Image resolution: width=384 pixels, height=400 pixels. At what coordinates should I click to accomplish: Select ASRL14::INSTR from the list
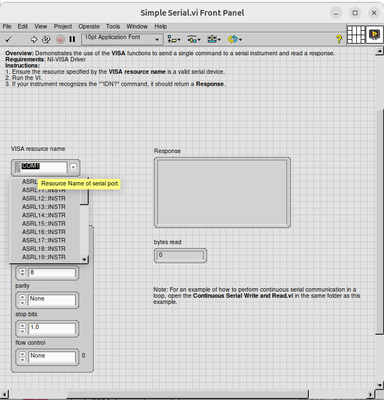44,215
